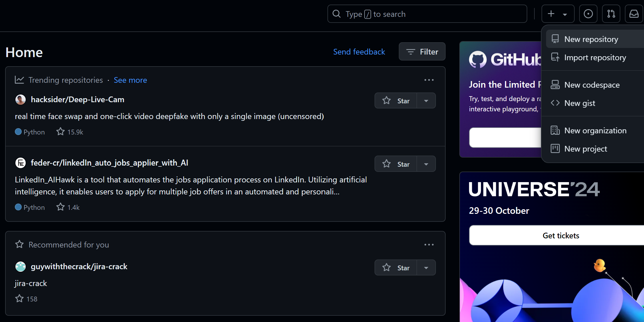Screen dimensions: 644x322
Task: Open guywiththecrack/jira-crack repository link
Action: point(79,266)
